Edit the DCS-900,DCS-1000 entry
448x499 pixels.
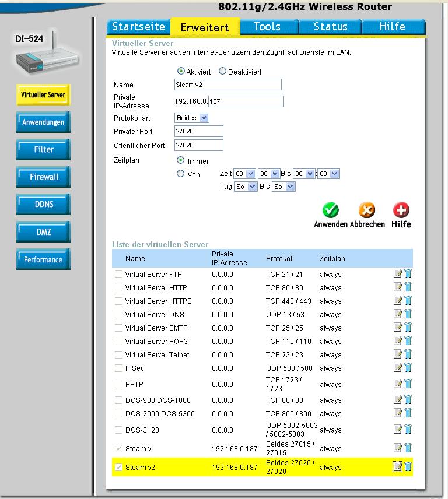(397, 399)
